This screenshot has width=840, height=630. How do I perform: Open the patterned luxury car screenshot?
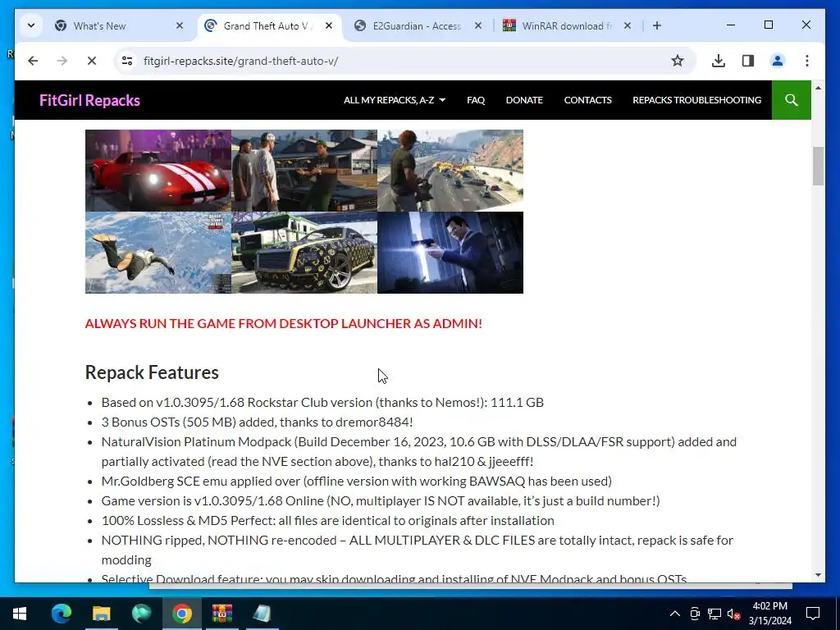(304, 253)
